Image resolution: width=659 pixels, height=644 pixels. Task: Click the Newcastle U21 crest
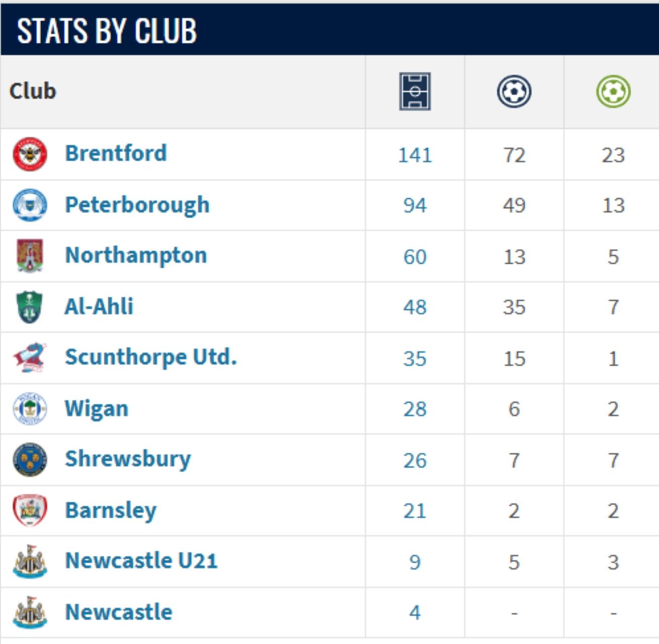click(x=30, y=561)
